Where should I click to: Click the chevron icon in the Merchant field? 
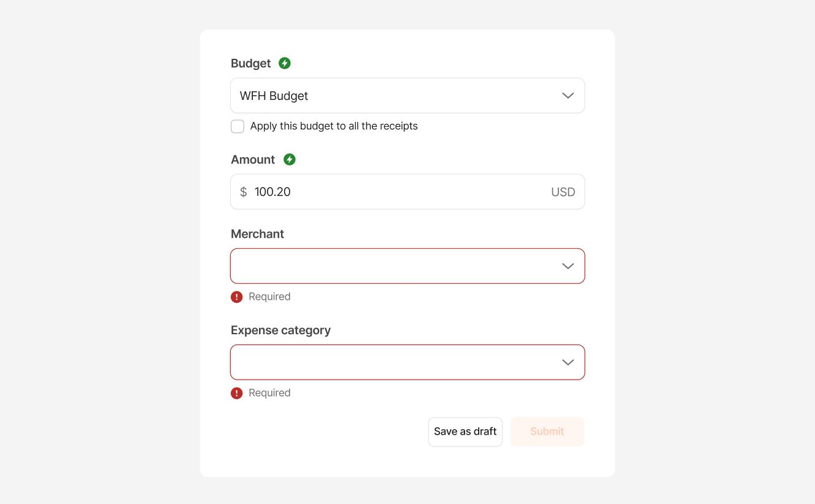tap(568, 266)
